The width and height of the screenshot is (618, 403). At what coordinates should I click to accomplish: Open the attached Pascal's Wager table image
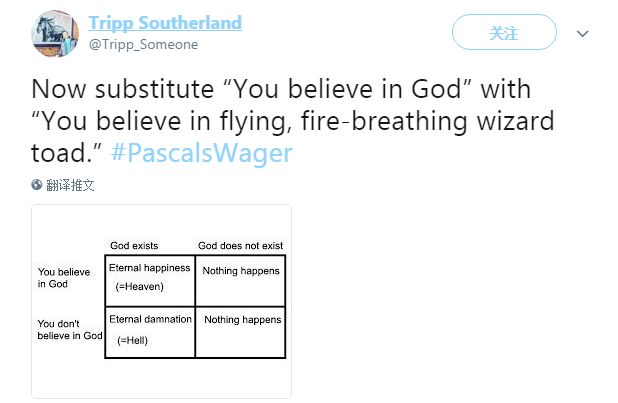[161, 301]
